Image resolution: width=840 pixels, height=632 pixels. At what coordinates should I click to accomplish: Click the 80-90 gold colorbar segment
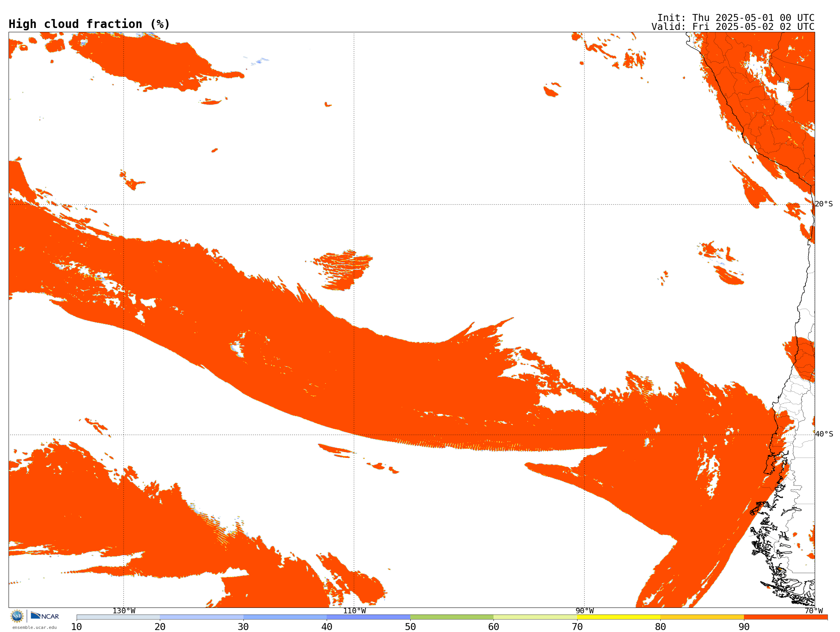point(702,617)
